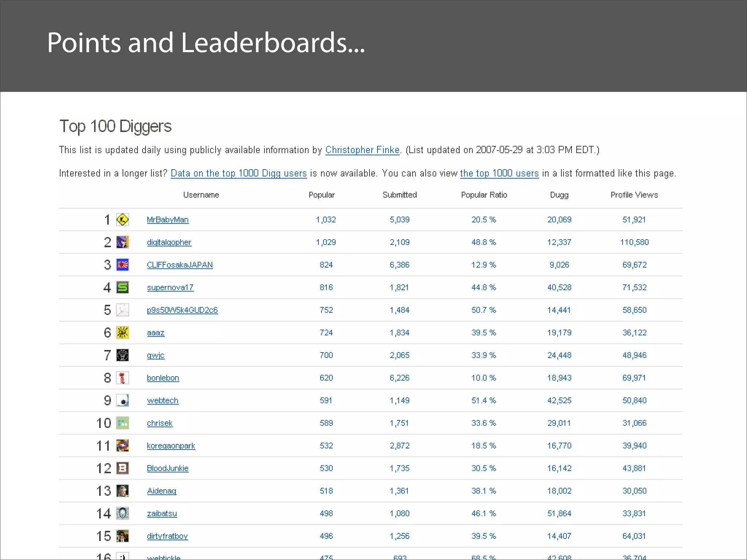Click aaaz's yellow sun avatar
The height and width of the screenshot is (560, 747).
pos(123,332)
